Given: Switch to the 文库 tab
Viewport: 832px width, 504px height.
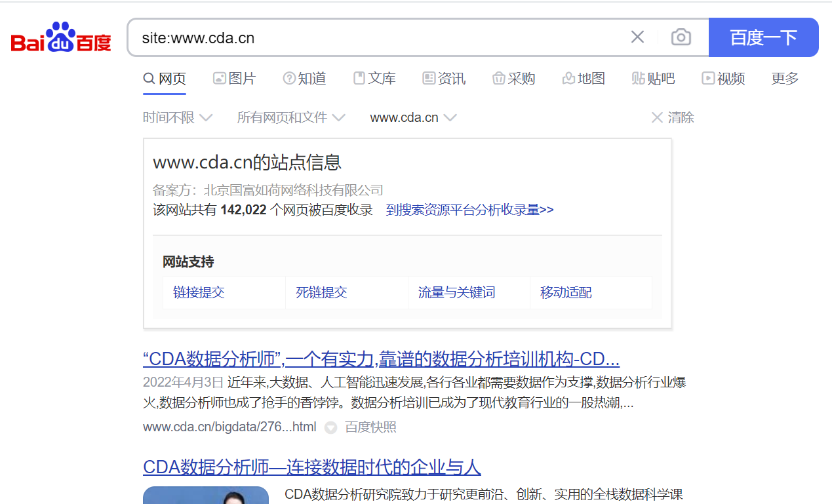Looking at the screenshot, I should click(374, 79).
